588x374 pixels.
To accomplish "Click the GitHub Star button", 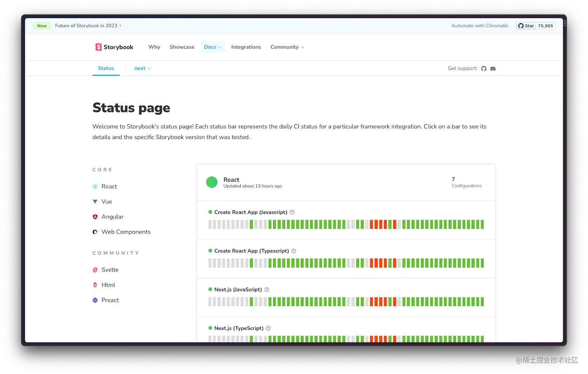I will [526, 26].
